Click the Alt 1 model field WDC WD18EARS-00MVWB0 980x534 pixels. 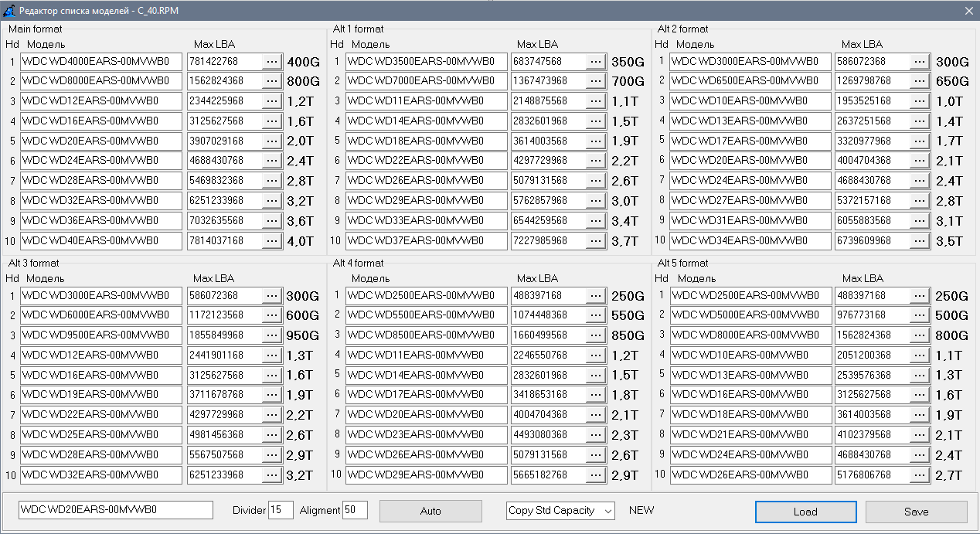click(x=427, y=141)
